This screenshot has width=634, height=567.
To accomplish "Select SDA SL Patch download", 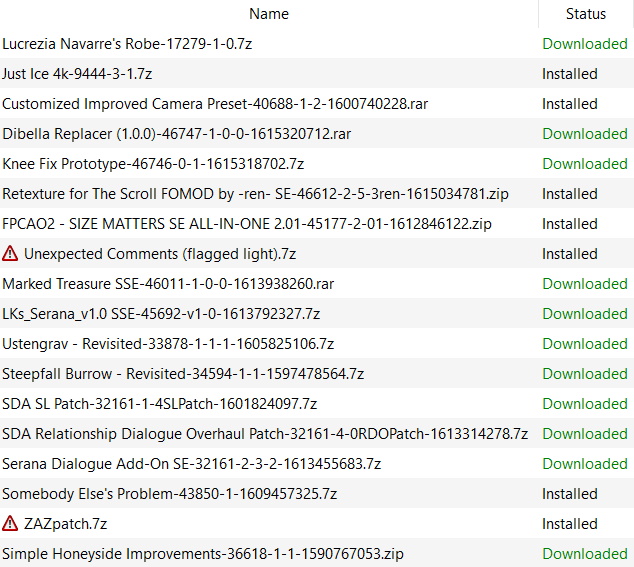I will [x=317, y=404].
